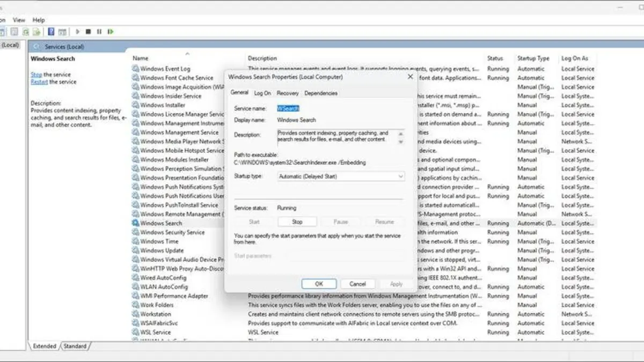Click the Export List toolbar icon
The image size is (644, 362).
click(x=36, y=31)
